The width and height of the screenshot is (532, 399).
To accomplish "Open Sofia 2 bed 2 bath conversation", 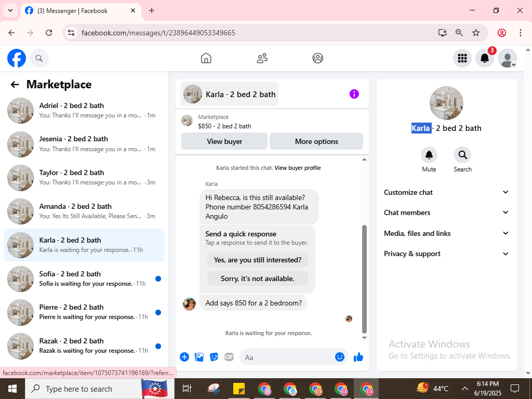I will [84, 279].
